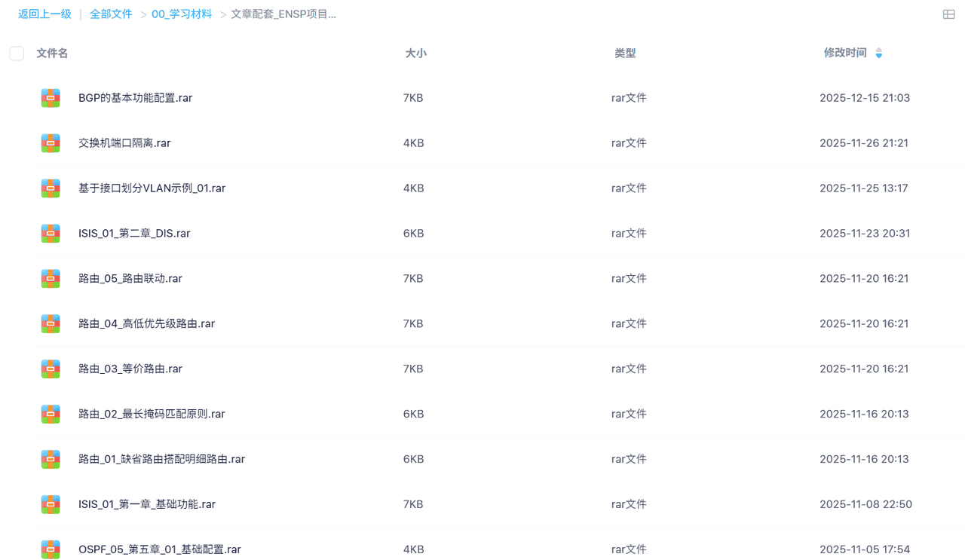Click the rar icon for 基于接口划分VLAN示例_01.rar
965x560 pixels.
click(x=51, y=188)
